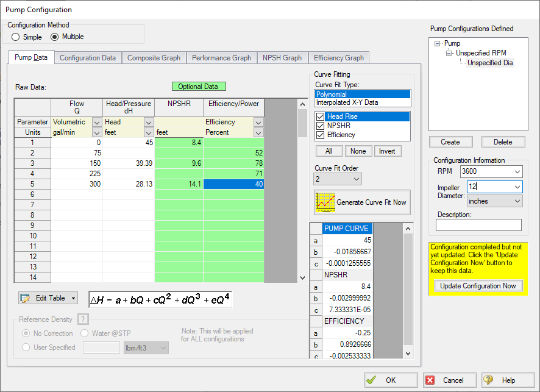This screenshot has width=540, height=392.
Task: Click the Edit Table grid icon
Action: 26,298
